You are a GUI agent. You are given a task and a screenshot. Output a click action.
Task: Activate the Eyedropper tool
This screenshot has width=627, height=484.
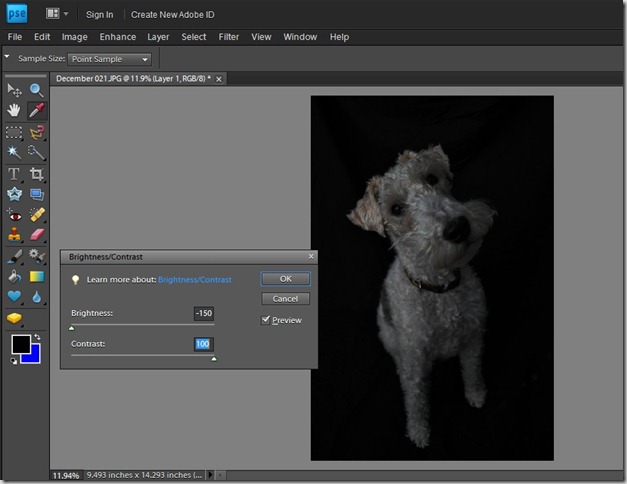tap(37, 110)
